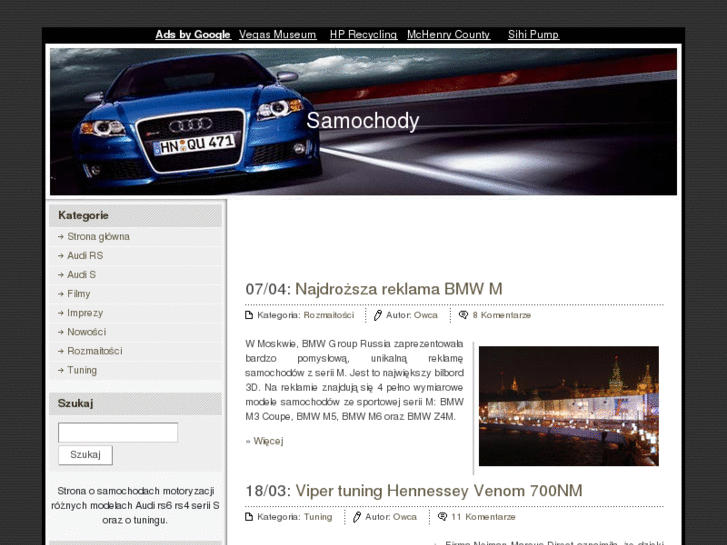Open the Sihi Pump ad link
This screenshot has height=545, width=727.
(x=533, y=35)
